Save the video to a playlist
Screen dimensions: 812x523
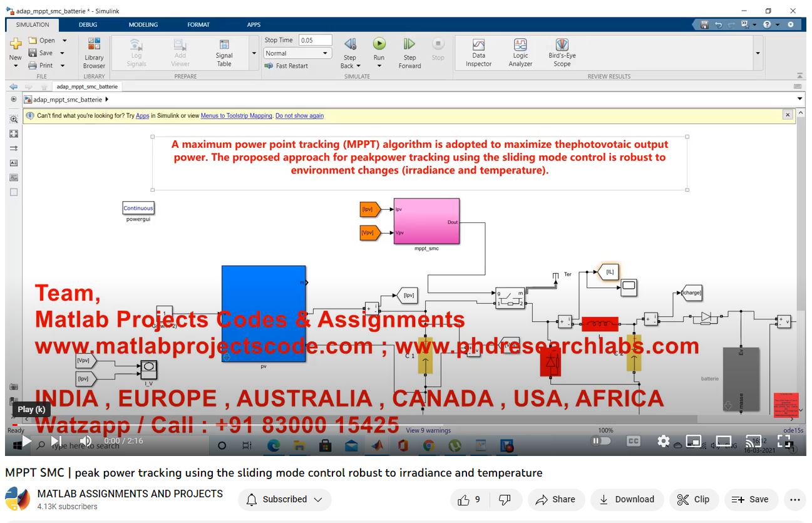[751, 499]
